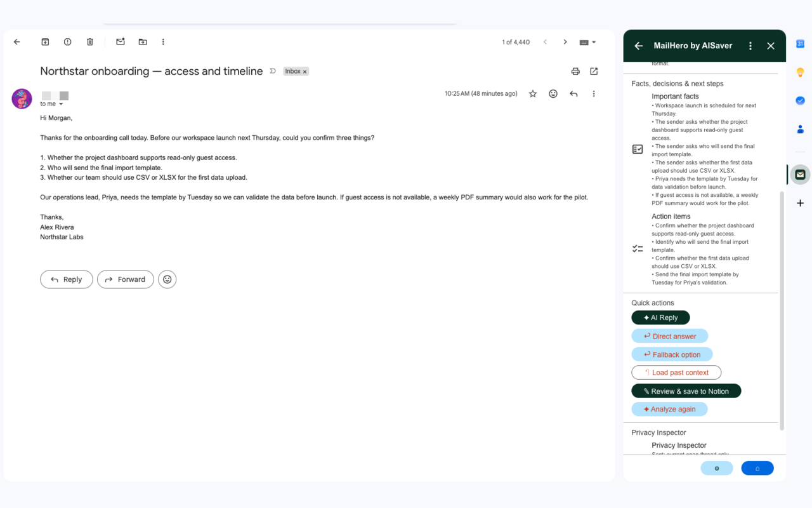Archive this Northstar onboarding email
Image resolution: width=812 pixels, height=508 pixels.
pos(45,42)
